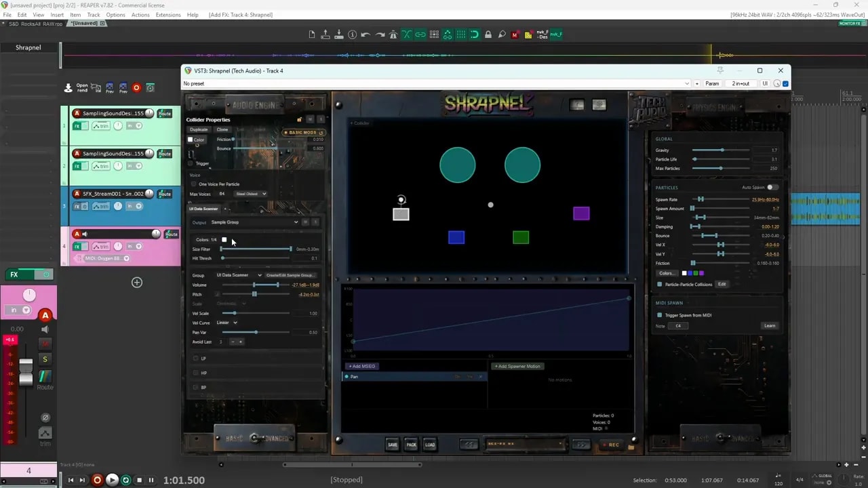This screenshot has height=488, width=868.
Task: Enable the HP filter checkbox
Action: (195, 373)
